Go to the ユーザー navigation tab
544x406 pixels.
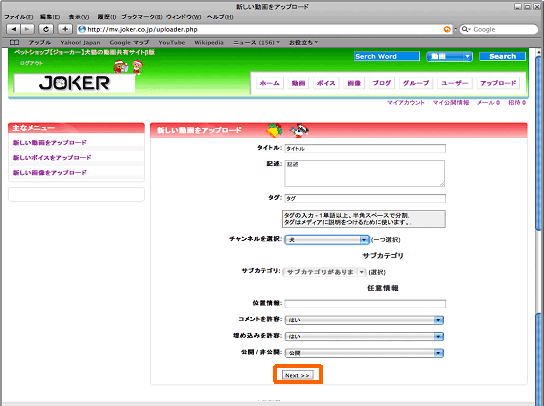[x=454, y=83]
